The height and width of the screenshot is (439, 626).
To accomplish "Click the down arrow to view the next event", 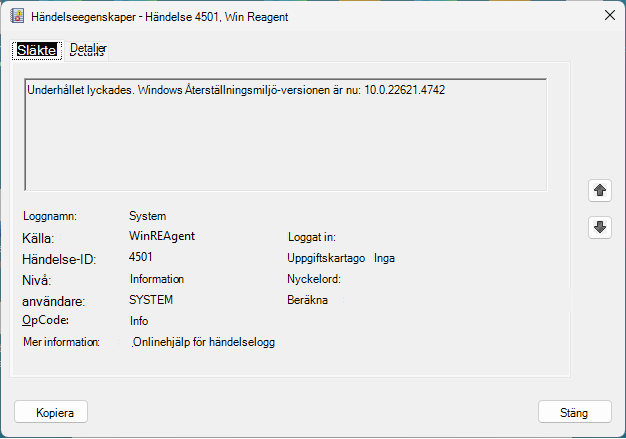I will click(x=600, y=227).
